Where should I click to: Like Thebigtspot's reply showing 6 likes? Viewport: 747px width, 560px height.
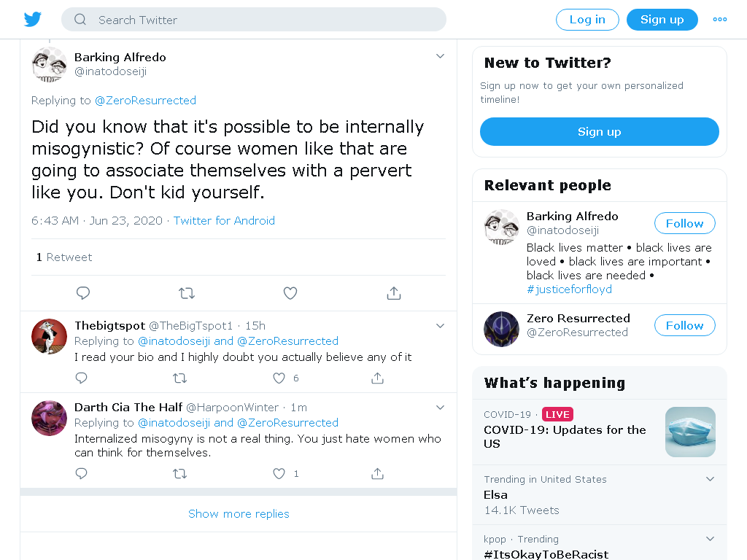[x=279, y=378]
